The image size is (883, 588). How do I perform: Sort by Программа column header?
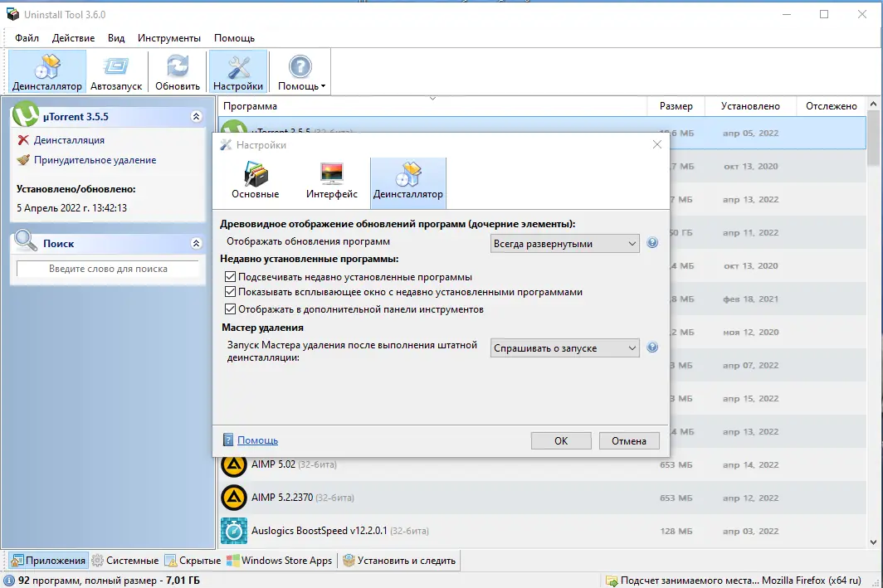point(432,106)
